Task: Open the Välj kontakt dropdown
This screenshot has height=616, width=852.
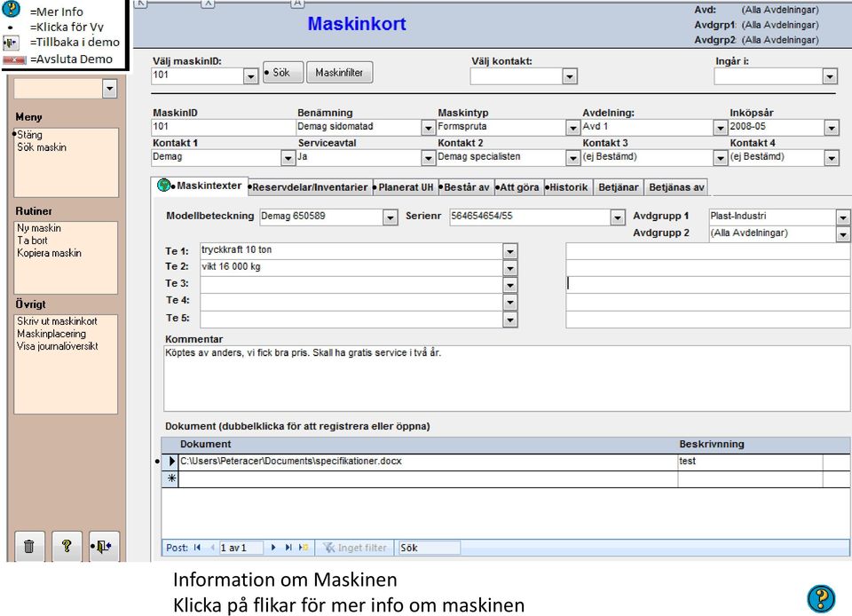Action: coord(570,76)
